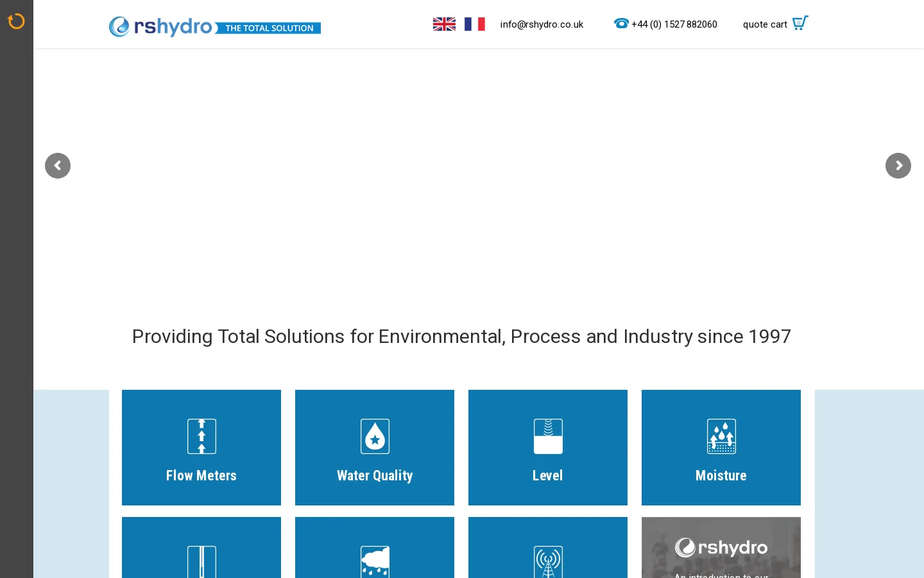Click the radio tower telemetry icon

pyautogui.click(x=548, y=561)
